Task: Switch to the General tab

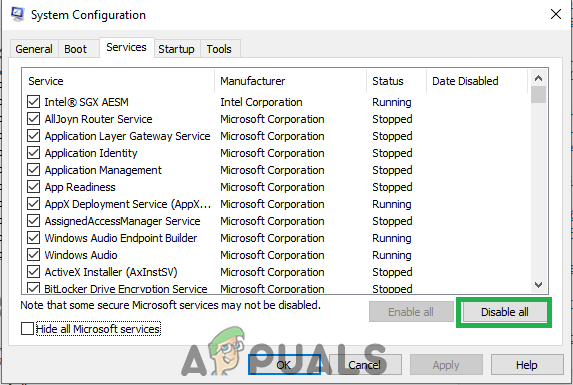Action: [34, 49]
